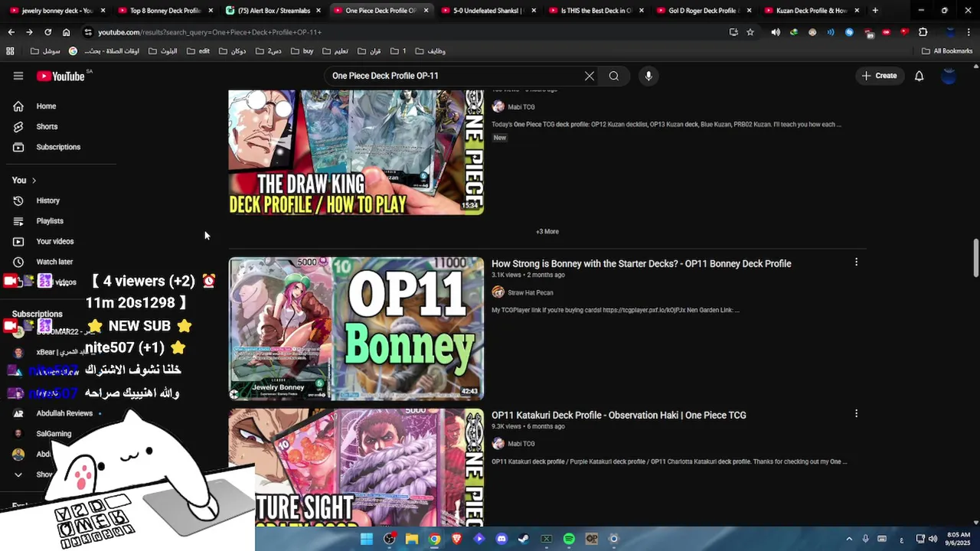Open the YouTube guide hamburger menu
980x551 pixels.
(x=18, y=76)
